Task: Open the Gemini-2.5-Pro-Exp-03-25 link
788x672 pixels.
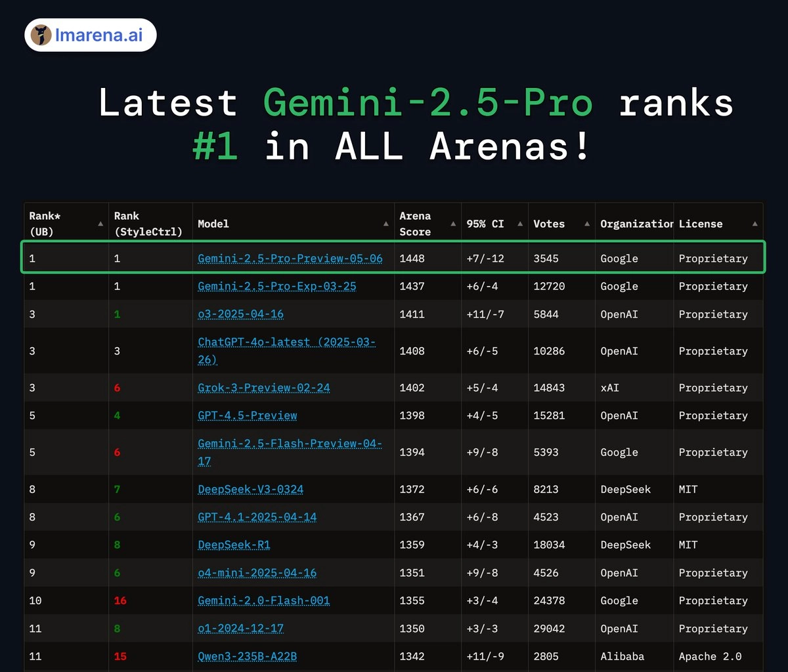Action: coord(277,286)
